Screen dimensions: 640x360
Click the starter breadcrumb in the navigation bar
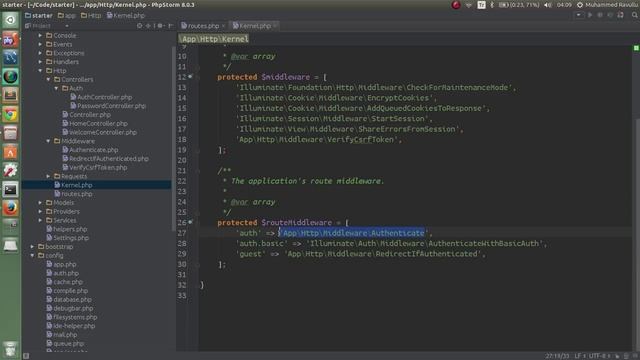[39, 16]
